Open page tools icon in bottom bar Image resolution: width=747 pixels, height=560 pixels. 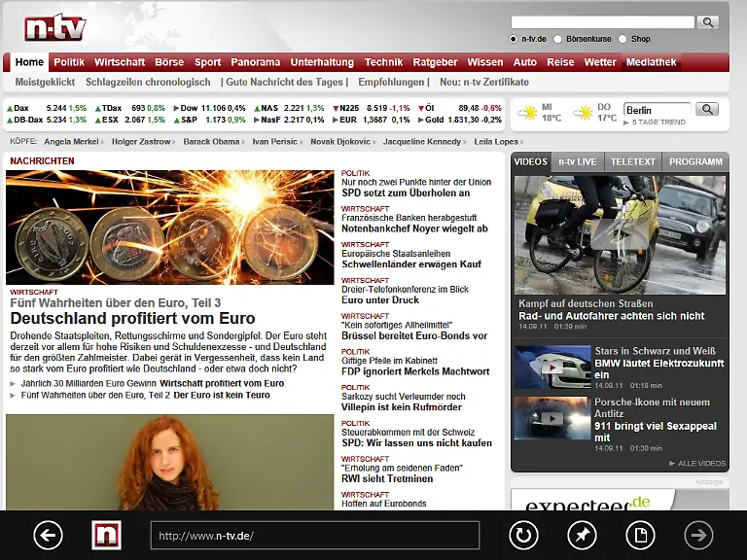(x=640, y=536)
